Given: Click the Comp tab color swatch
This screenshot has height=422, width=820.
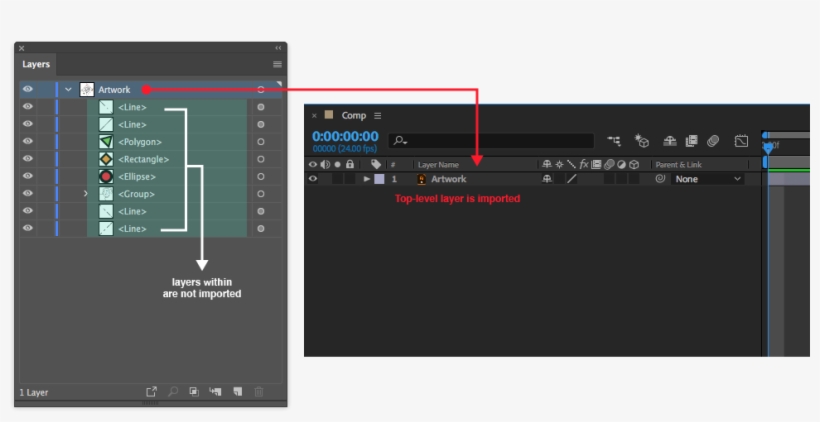Looking at the screenshot, I should click(329, 115).
